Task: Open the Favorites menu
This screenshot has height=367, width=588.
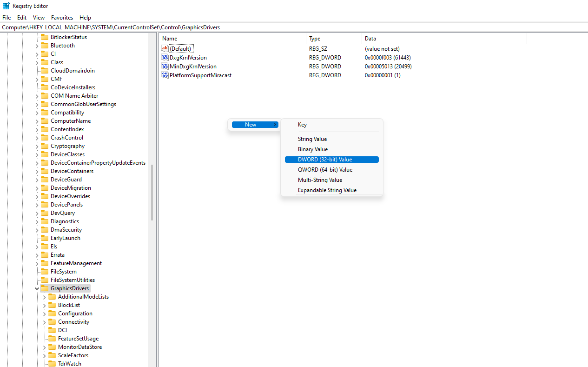Action: 62,18
